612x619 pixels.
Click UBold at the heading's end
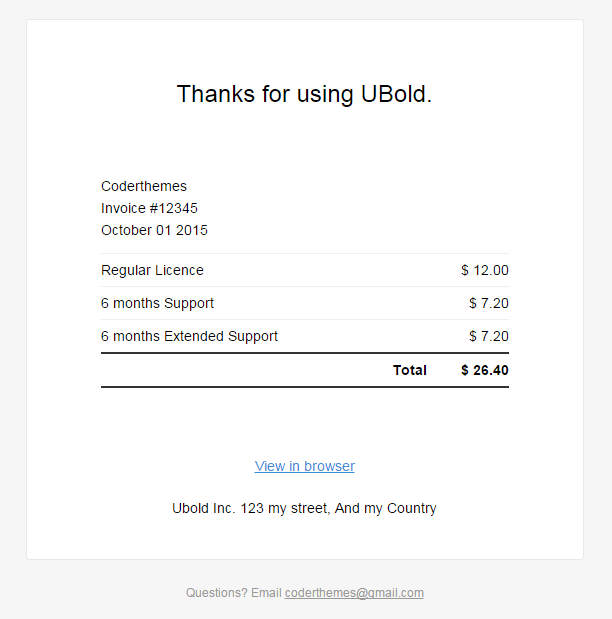(396, 94)
